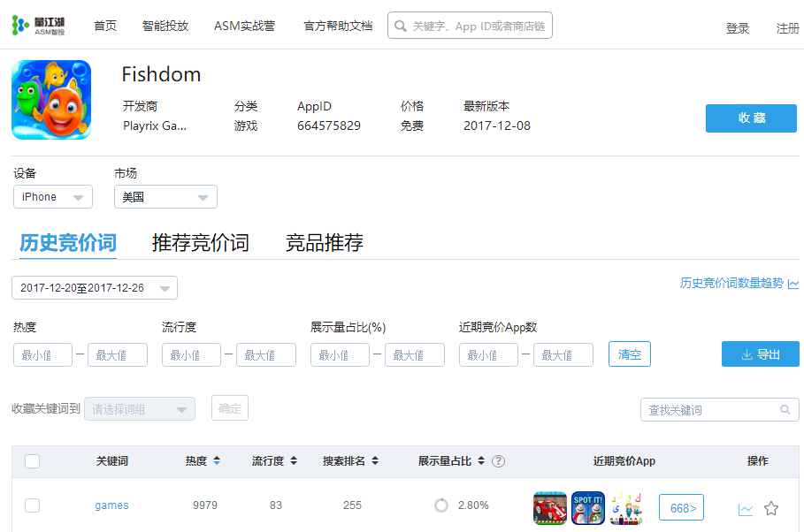Open the 官方帮助文档 menu item

338,26
